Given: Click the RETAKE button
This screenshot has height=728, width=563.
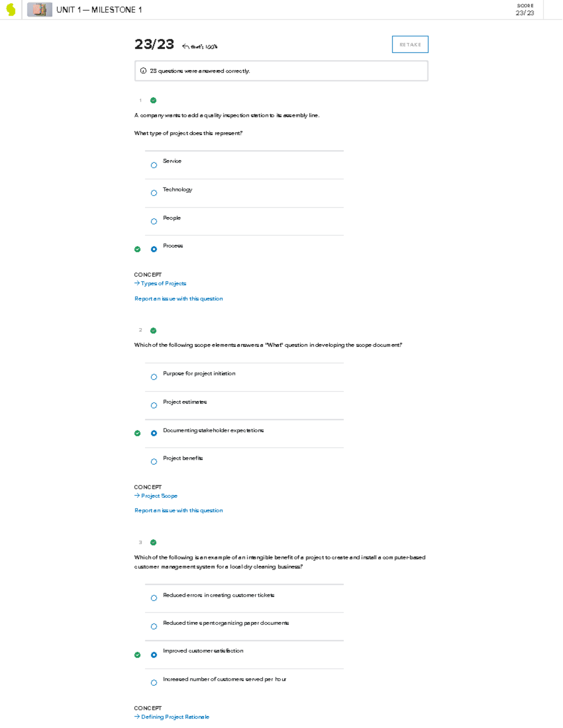Looking at the screenshot, I should [410, 44].
